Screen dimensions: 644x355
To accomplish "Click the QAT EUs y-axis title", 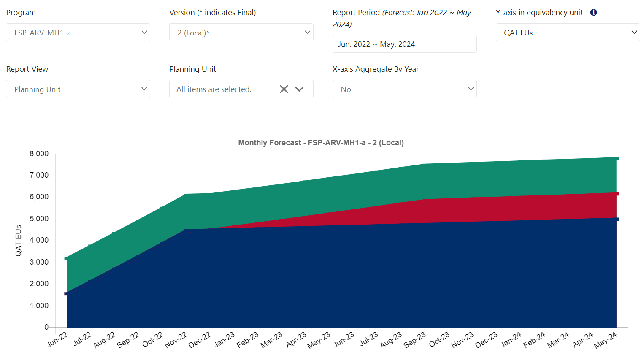I will 19,241.
